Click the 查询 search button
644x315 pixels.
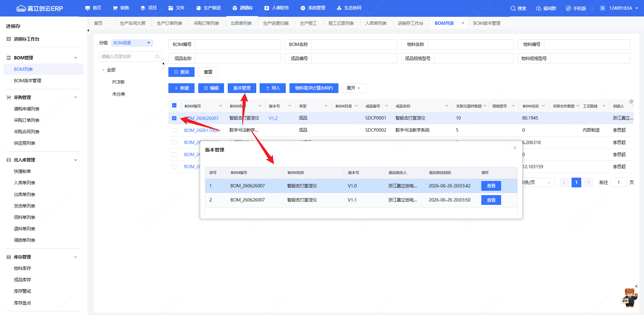(x=181, y=72)
